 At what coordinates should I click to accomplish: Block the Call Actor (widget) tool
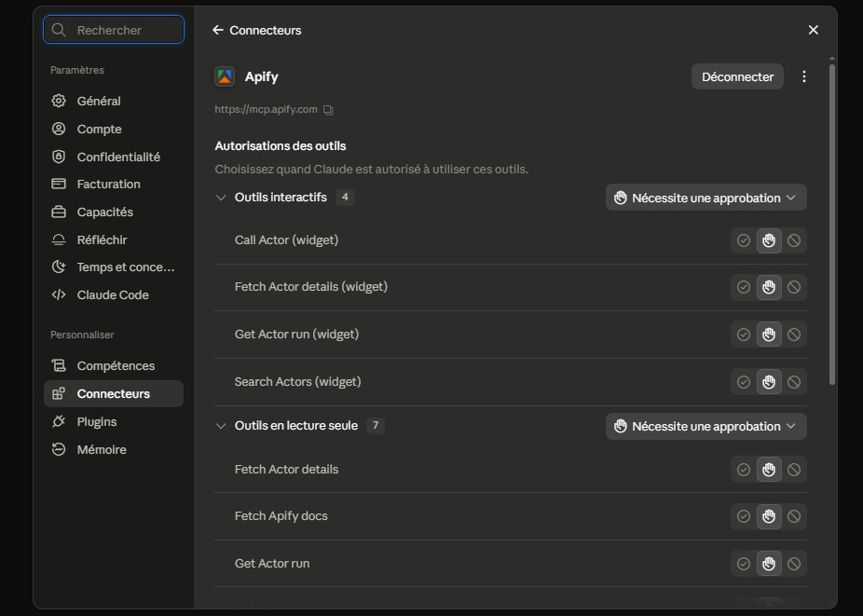(x=794, y=240)
